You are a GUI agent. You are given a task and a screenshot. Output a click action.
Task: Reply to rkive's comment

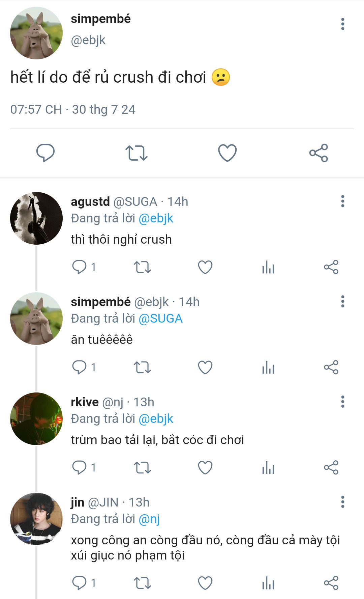click(x=80, y=468)
